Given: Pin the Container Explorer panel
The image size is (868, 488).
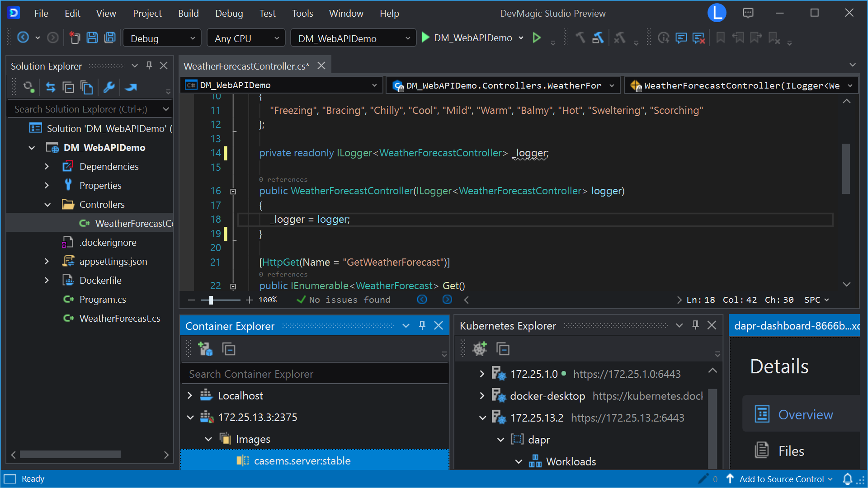Looking at the screenshot, I should coord(422,325).
